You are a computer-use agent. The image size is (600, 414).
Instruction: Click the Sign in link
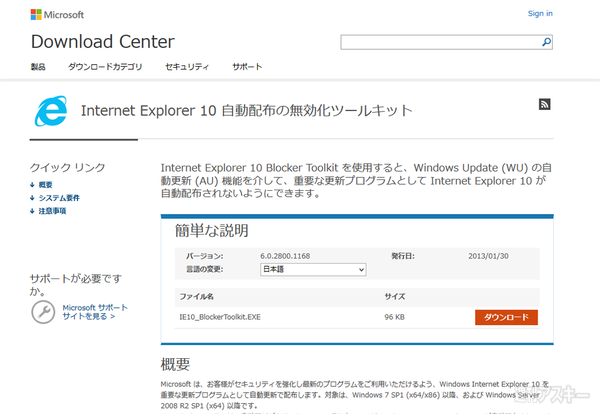[540, 13]
